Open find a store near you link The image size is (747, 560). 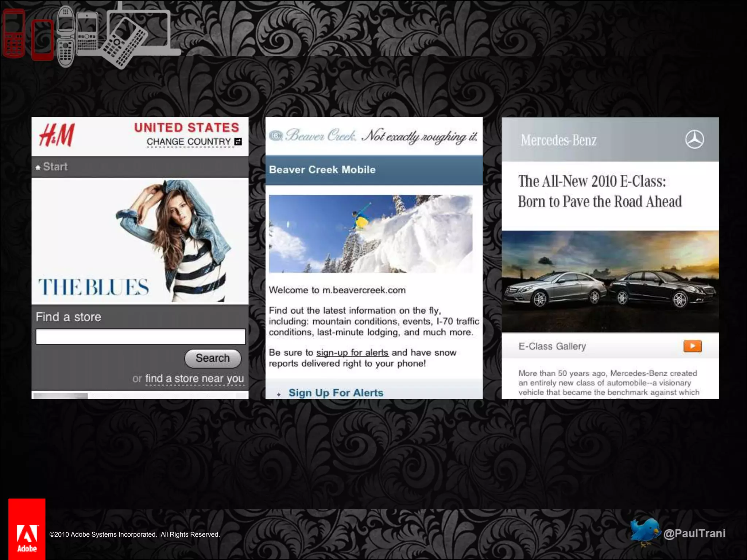(194, 378)
